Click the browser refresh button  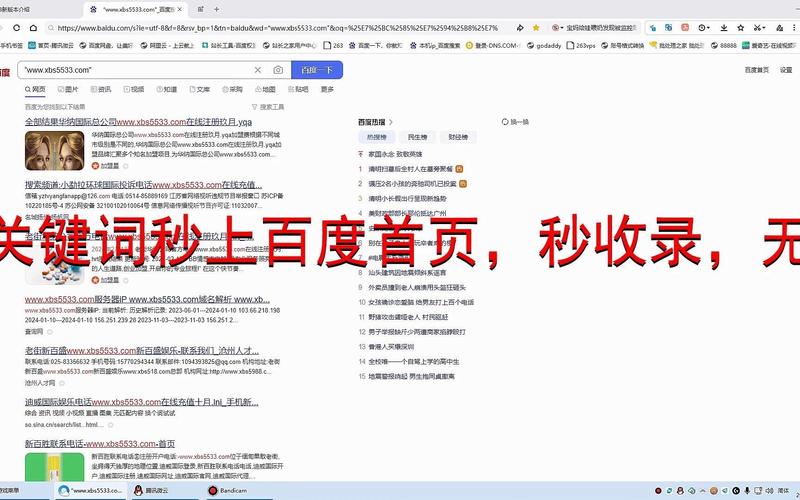(x=17, y=28)
